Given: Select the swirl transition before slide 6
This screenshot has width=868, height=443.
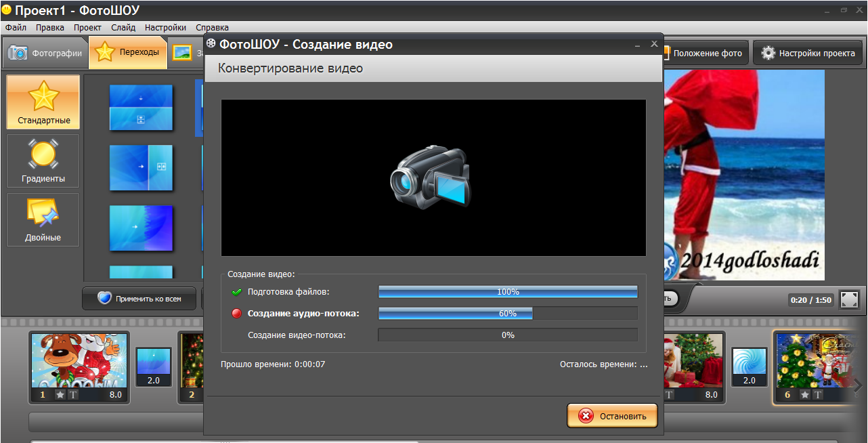Looking at the screenshot, I should point(750,368).
